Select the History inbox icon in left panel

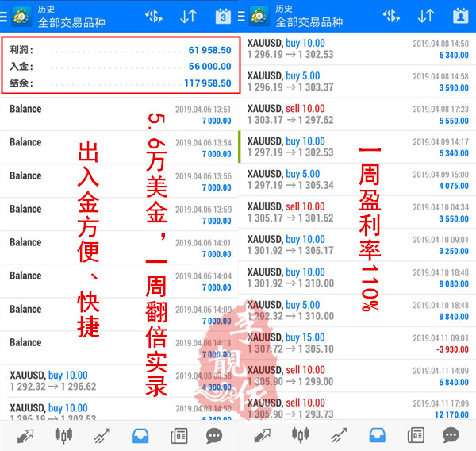[x=140, y=435]
